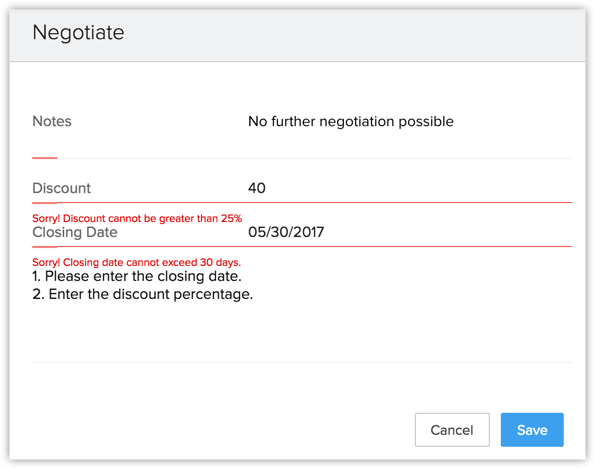The image size is (595, 469).
Task: Select the Discount field label
Action: (x=61, y=188)
